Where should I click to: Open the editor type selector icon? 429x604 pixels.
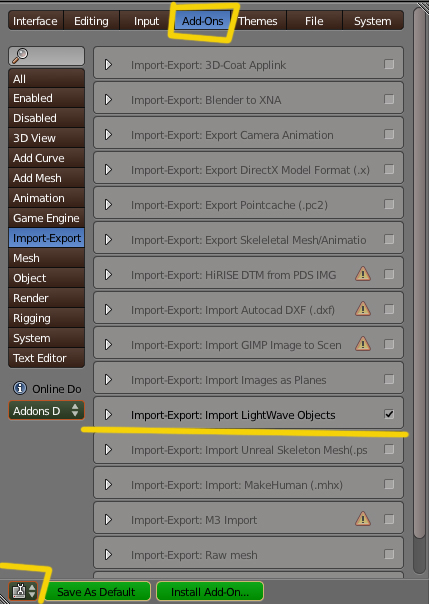click(23, 591)
